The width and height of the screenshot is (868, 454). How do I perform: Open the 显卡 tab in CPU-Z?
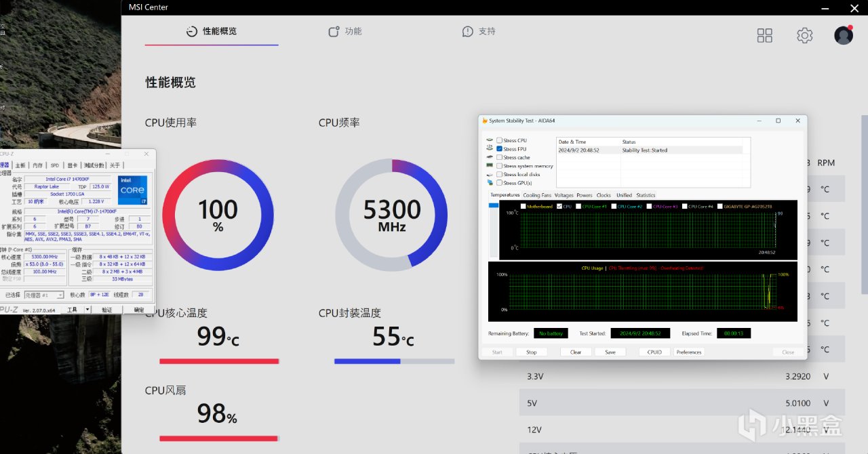coord(72,165)
